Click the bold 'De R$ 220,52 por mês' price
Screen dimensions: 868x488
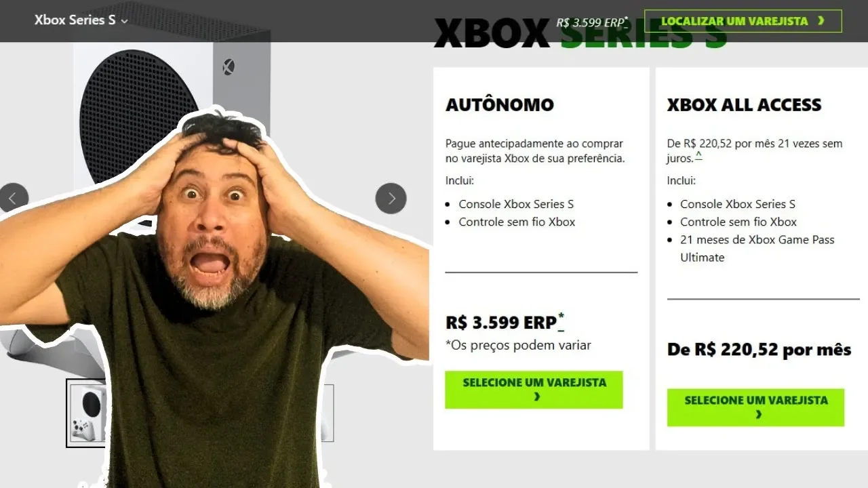759,350
